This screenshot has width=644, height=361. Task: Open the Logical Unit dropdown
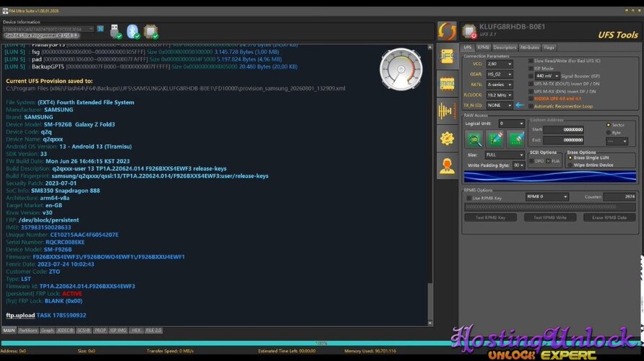click(x=511, y=123)
